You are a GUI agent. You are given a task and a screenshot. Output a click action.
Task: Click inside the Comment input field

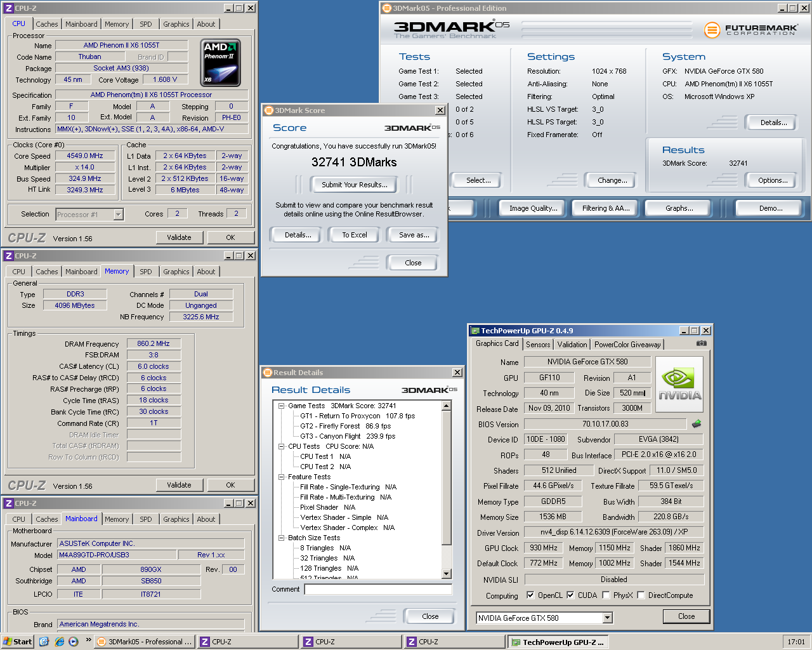pos(378,589)
